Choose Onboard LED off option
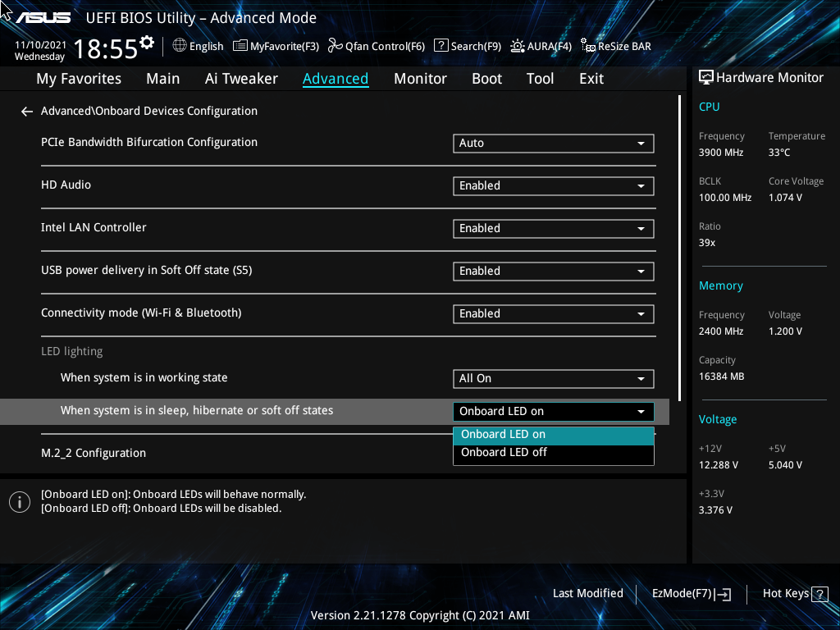The image size is (840, 630). point(554,453)
